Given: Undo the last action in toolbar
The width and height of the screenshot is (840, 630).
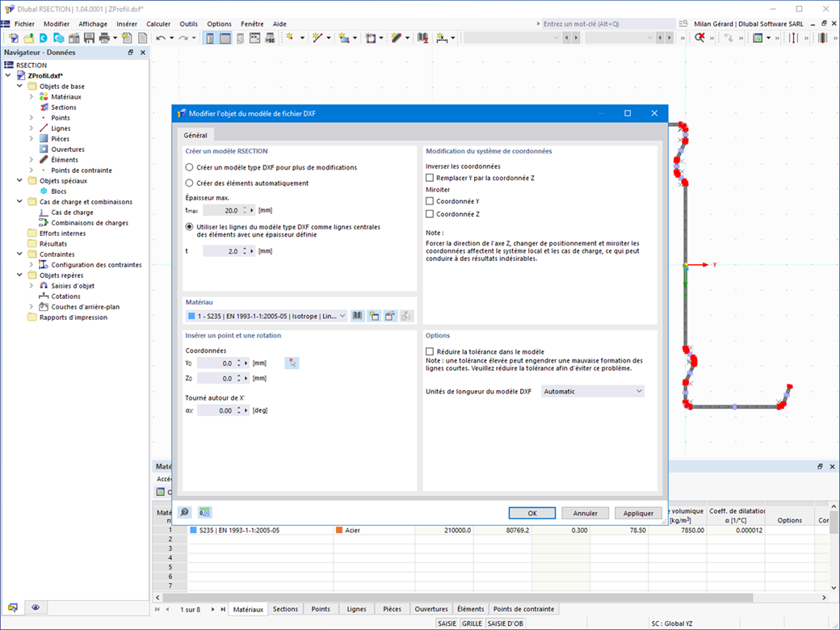Looking at the screenshot, I should point(160,38).
